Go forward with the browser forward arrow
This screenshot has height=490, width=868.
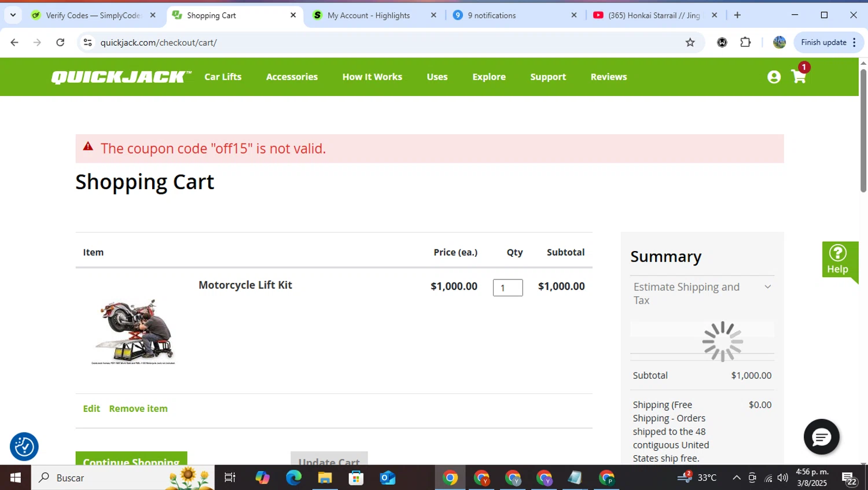click(x=37, y=42)
